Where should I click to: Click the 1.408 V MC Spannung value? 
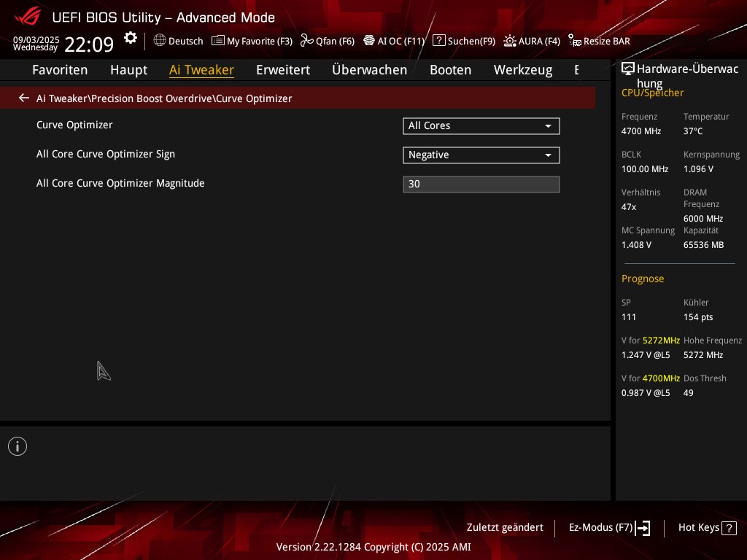tap(636, 245)
